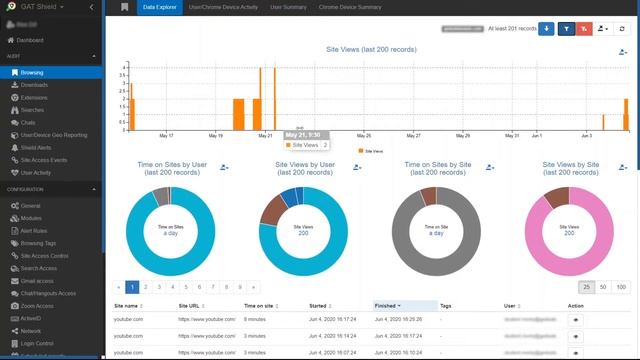Viewport: 640px width, 360px height.
Task: Go to next page with » arrow
Action: click(x=253, y=287)
